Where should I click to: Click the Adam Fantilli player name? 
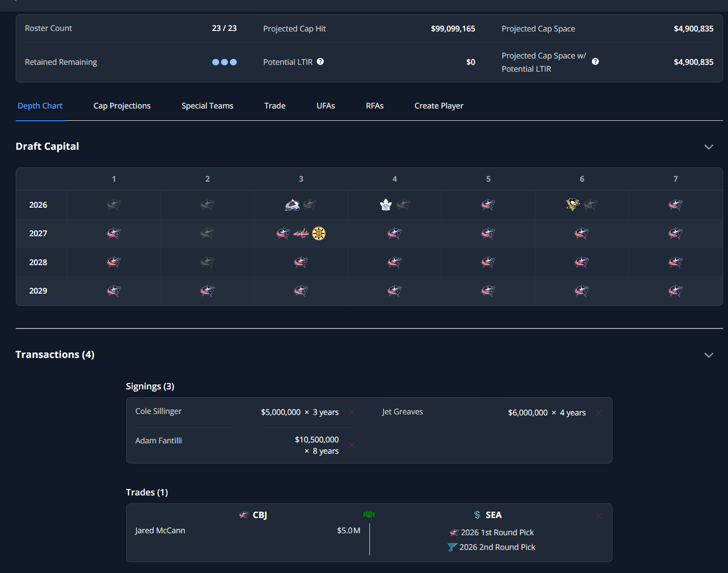pyautogui.click(x=159, y=440)
